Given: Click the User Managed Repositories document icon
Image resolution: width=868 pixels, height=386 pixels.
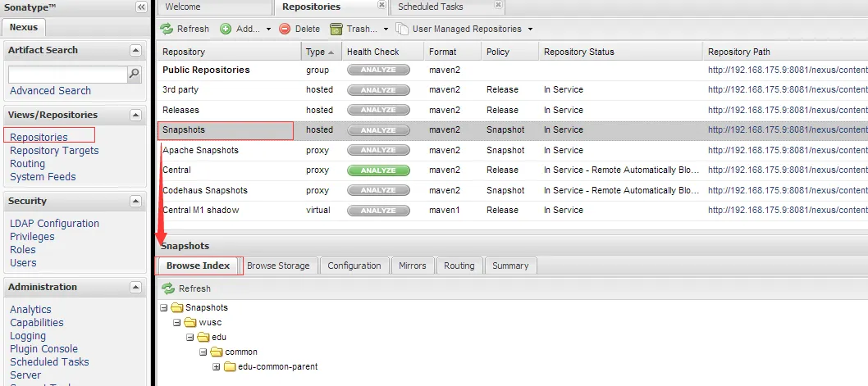Looking at the screenshot, I should (x=402, y=29).
